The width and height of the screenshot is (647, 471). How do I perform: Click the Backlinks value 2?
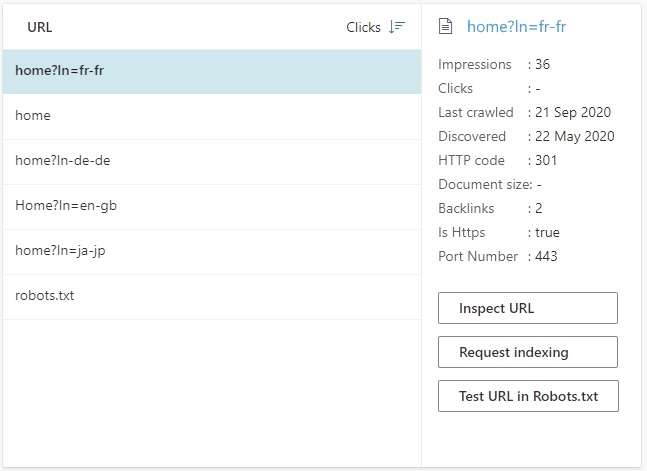(x=538, y=208)
